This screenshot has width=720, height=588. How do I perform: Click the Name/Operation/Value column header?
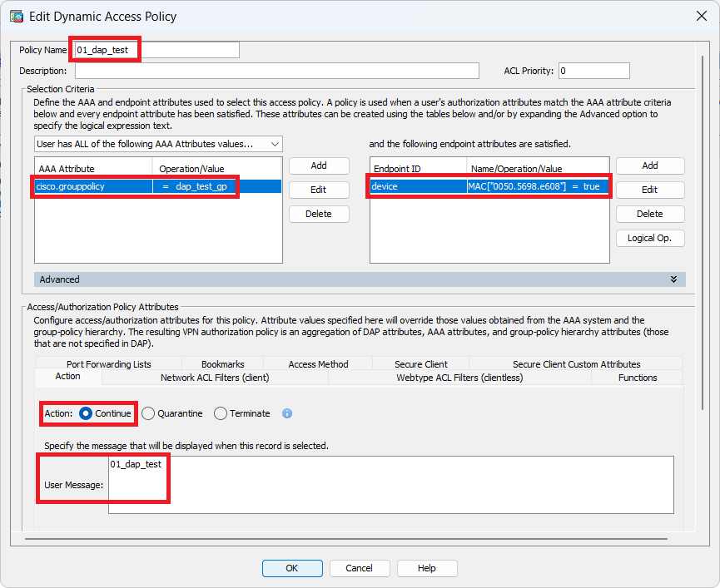(538, 169)
